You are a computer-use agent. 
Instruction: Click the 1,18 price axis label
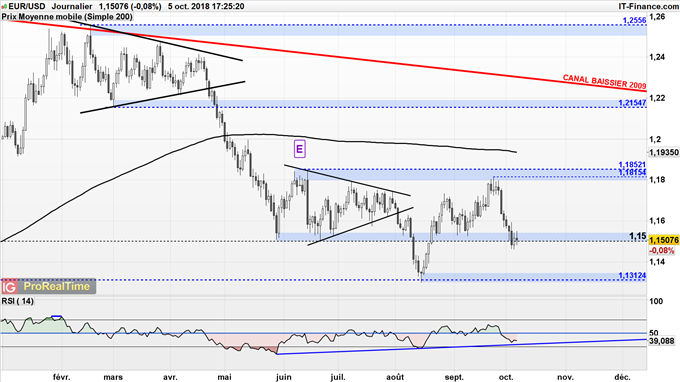pyautogui.click(x=657, y=180)
